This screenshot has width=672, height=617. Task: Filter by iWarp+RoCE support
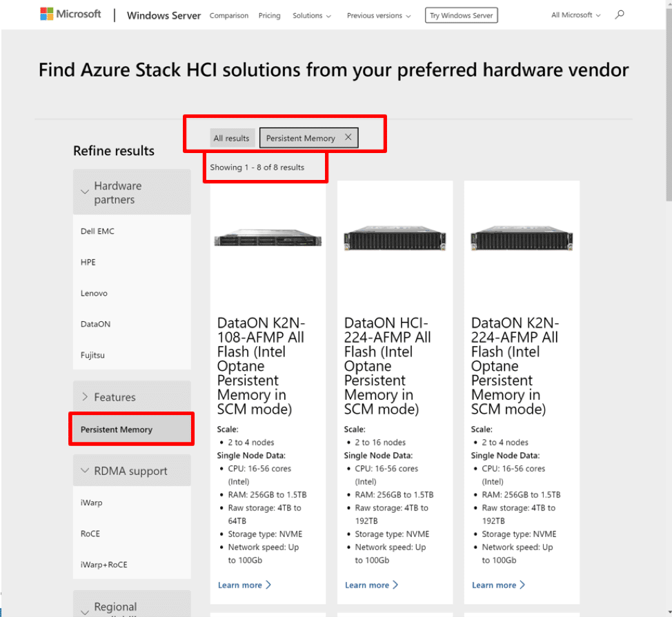(x=132, y=565)
